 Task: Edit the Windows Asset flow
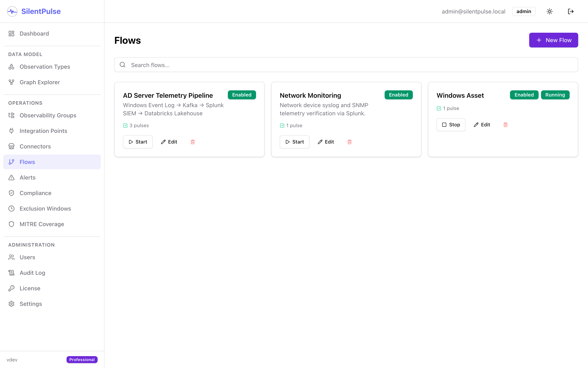click(482, 125)
